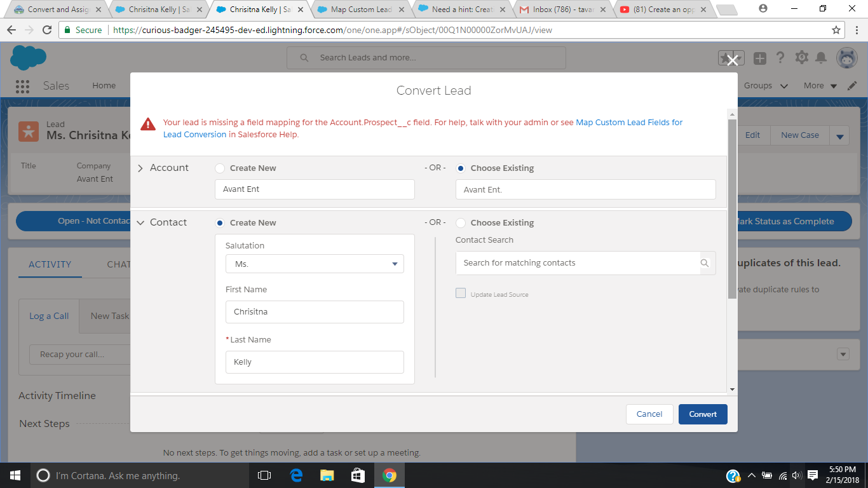
Task: Click the Open - Not Contacted path stage
Action: 73,221
